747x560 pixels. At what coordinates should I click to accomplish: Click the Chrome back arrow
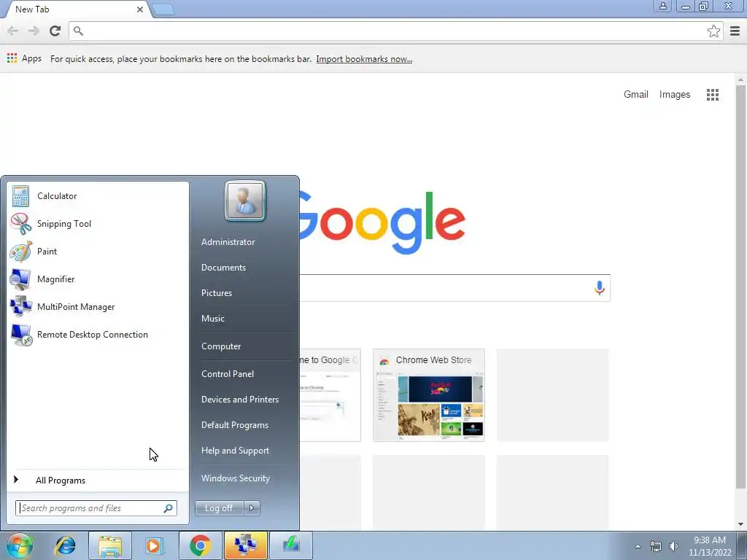(x=13, y=31)
